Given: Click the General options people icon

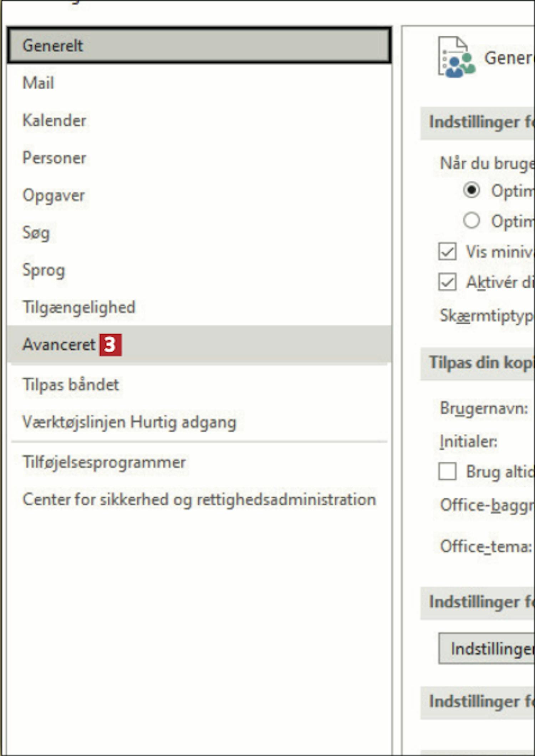Looking at the screenshot, I should (x=457, y=57).
